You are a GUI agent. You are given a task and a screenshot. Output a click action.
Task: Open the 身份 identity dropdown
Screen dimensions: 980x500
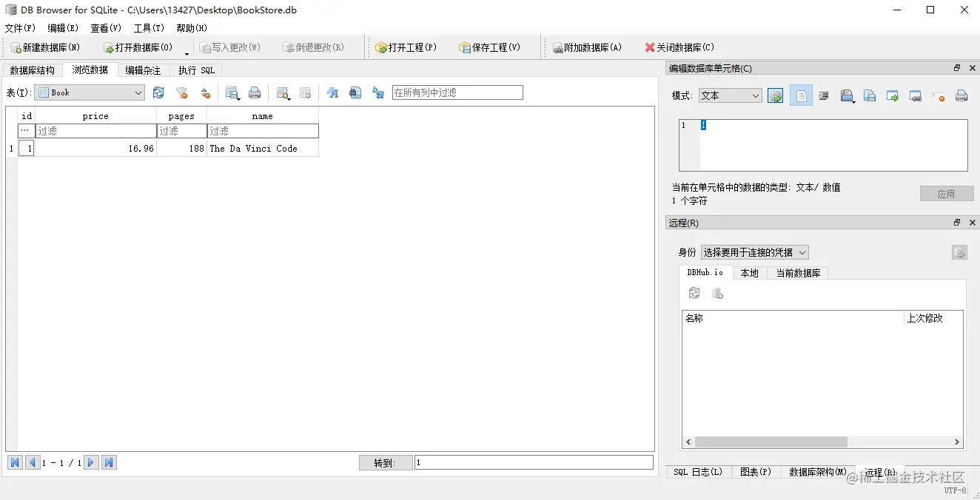point(755,252)
